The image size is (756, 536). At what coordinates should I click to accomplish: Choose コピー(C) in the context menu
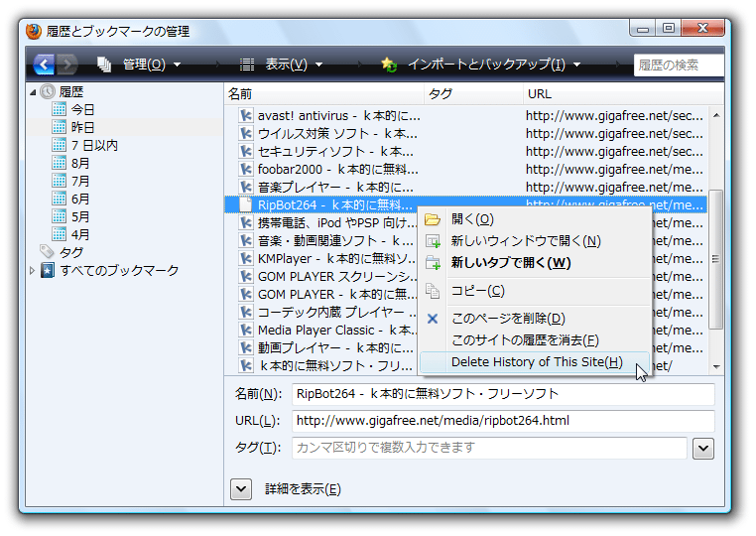tap(535, 291)
